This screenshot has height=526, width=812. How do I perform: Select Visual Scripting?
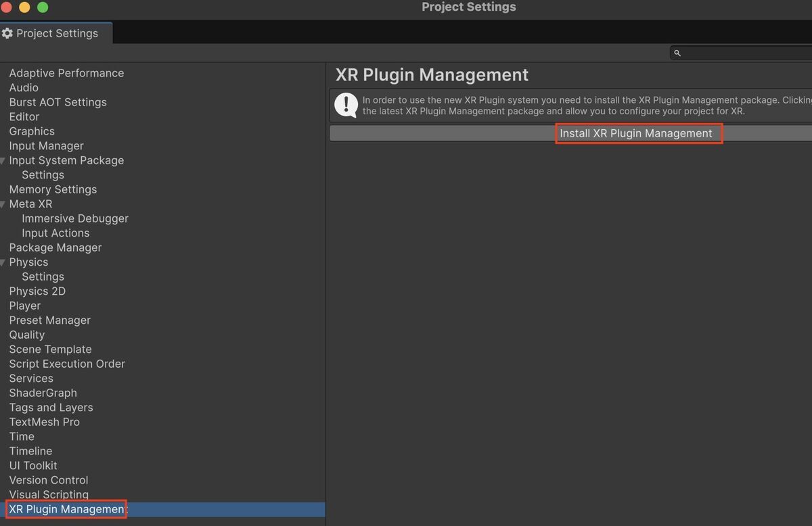point(49,495)
